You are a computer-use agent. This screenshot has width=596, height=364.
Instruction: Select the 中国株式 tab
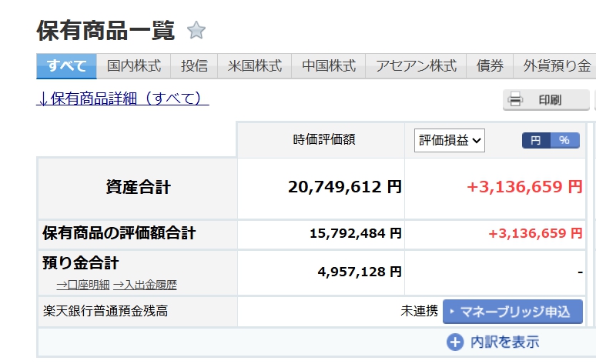328,66
